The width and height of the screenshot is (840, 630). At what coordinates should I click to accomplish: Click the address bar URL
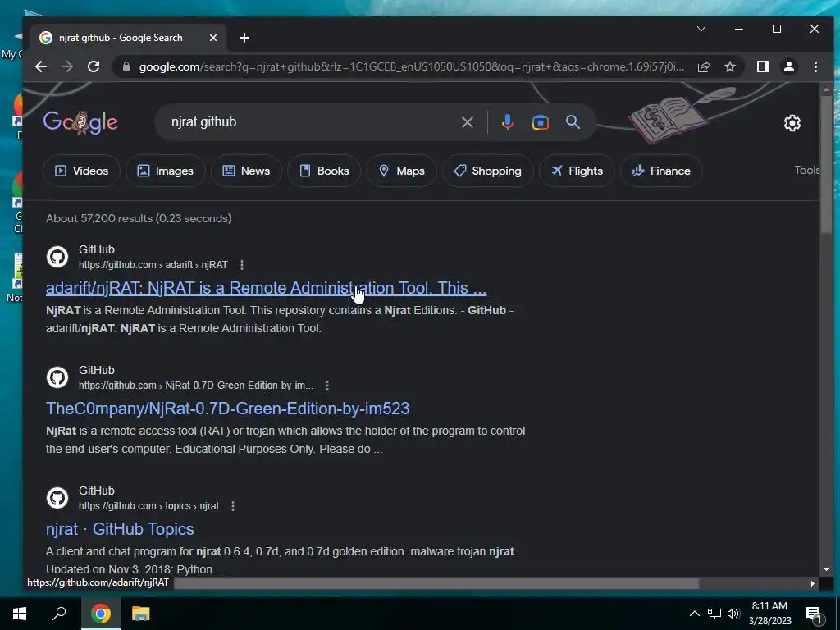click(412, 66)
